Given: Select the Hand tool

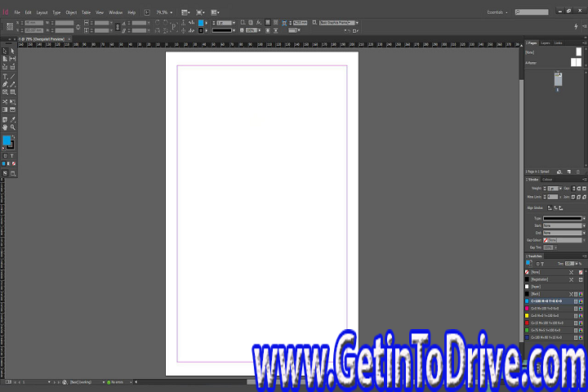Looking at the screenshot, I should pos(5,127).
